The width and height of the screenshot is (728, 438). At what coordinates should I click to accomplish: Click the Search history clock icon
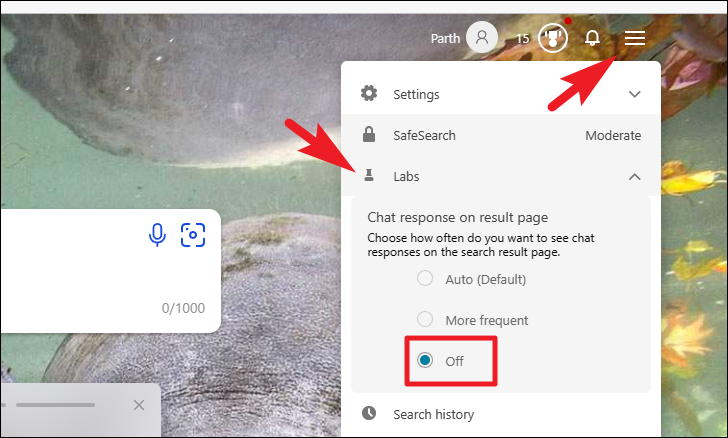pyautogui.click(x=369, y=413)
